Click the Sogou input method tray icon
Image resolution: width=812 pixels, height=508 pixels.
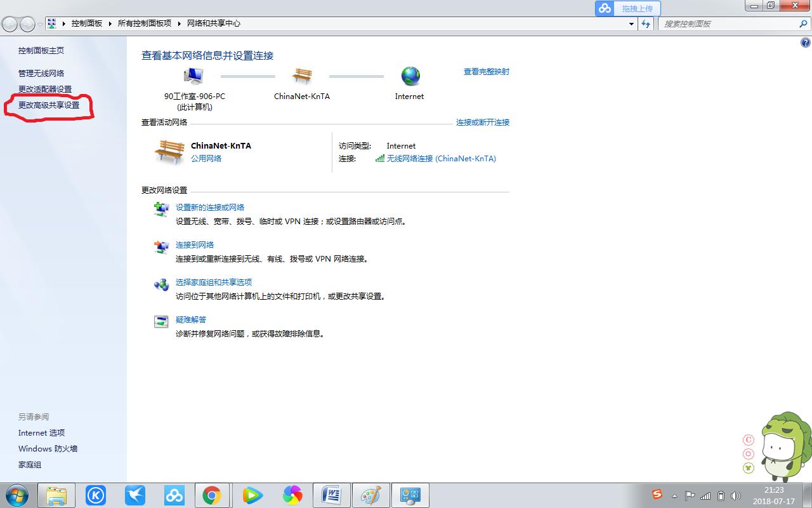[x=657, y=494]
